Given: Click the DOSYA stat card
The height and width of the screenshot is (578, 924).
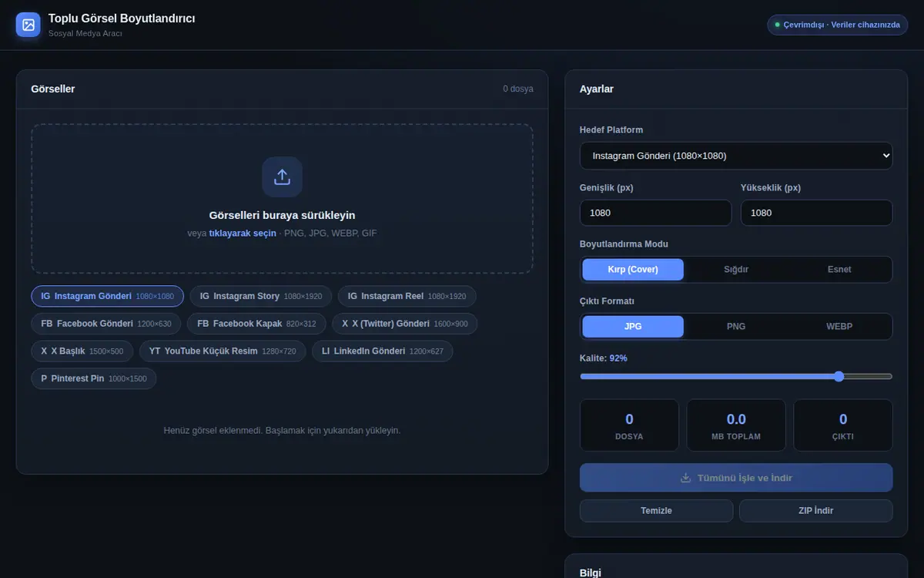Looking at the screenshot, I should tap(629, 425).
